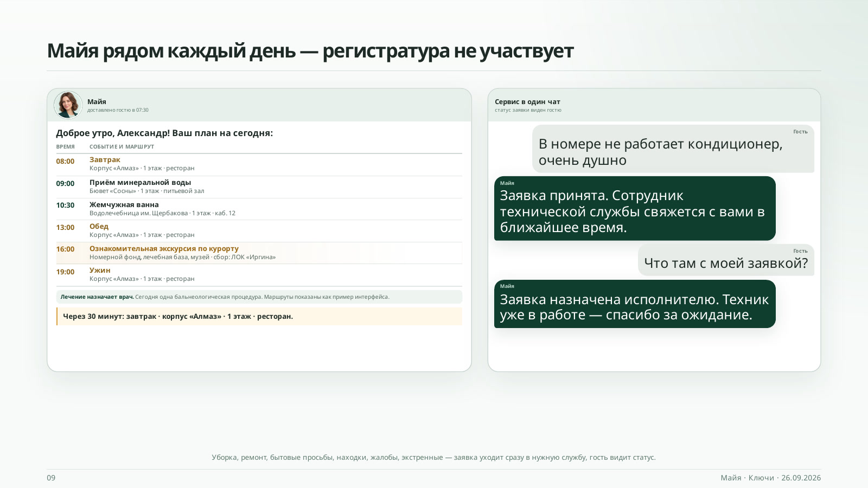Click guest message about broken кондиционер
This screenshot has width=868, height=488.
673,149
